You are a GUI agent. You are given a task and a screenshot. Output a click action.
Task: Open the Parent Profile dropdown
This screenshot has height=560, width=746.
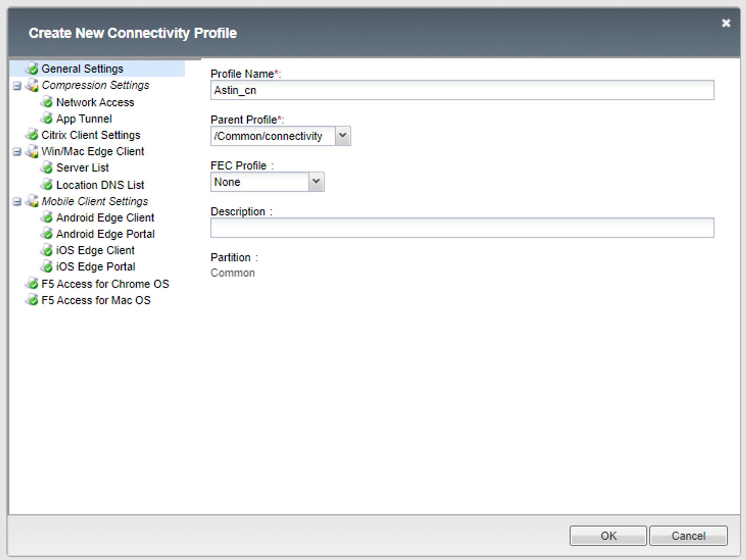342,136
